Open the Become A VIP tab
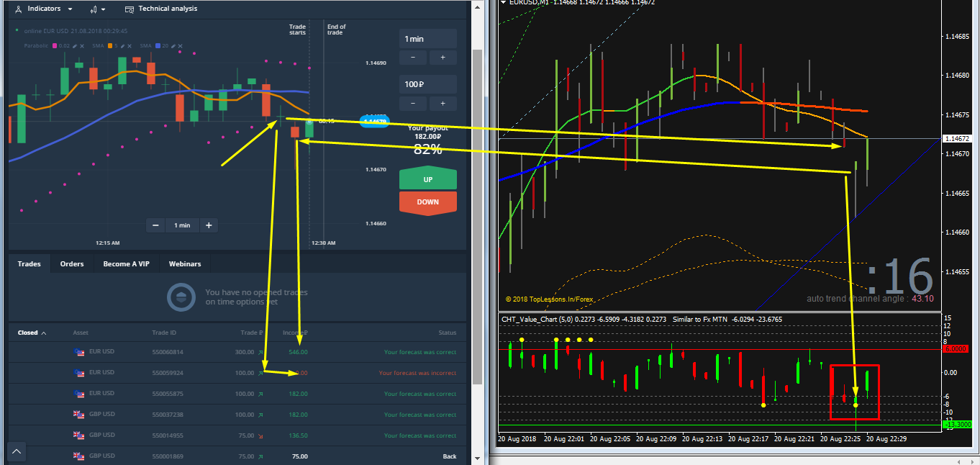The height and width of the screenshot is (465, 980). tap(126, 264)
